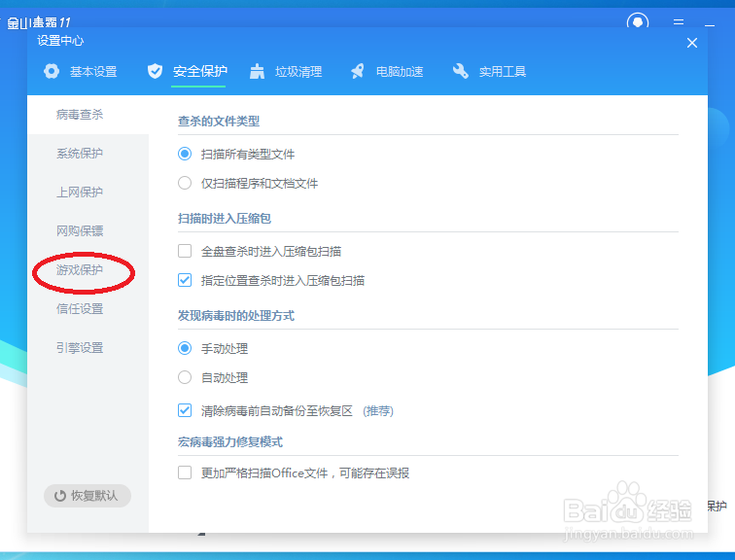This screenshot has width=735, height=560.
Task: Open the main window hamburger menu
Action: [x=679, y=22]
